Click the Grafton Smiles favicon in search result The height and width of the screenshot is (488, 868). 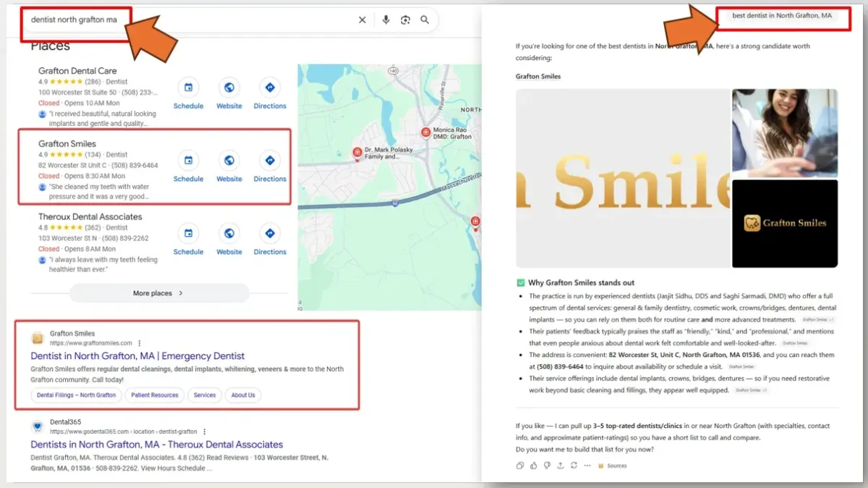37,338
